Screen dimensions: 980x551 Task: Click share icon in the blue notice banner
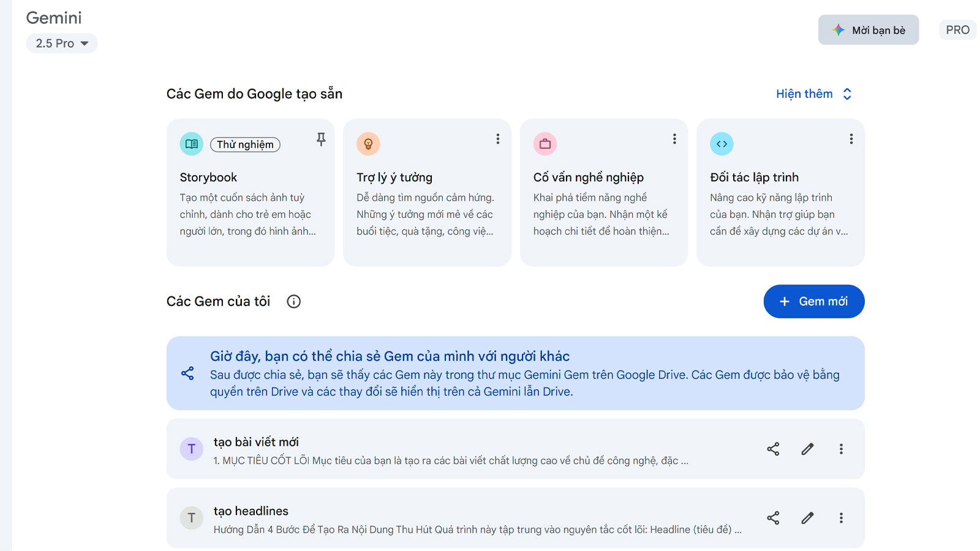pyautogui.click(x=187, y=373)
